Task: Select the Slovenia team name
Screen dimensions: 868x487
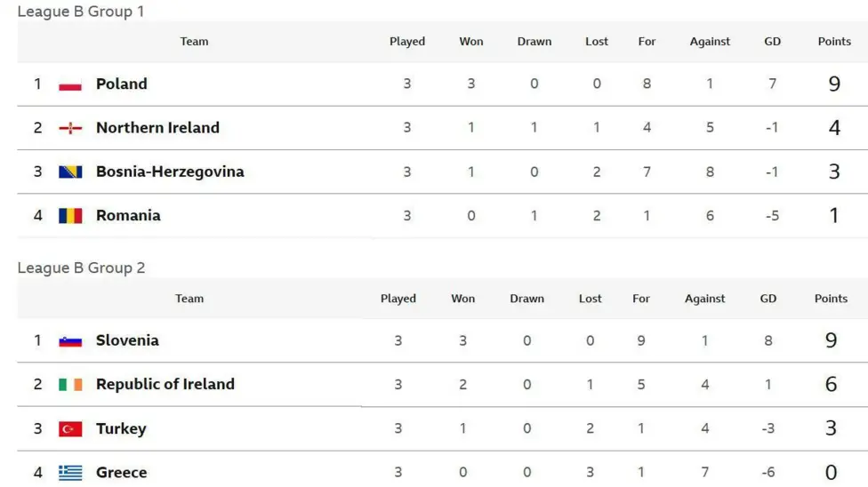Action: point(127,340)
